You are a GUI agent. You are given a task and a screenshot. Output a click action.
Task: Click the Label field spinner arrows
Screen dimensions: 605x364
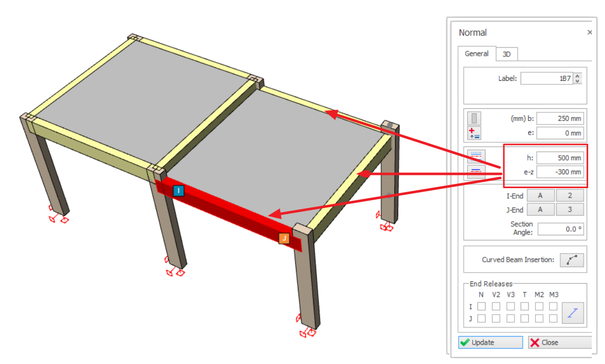point(578,79)
